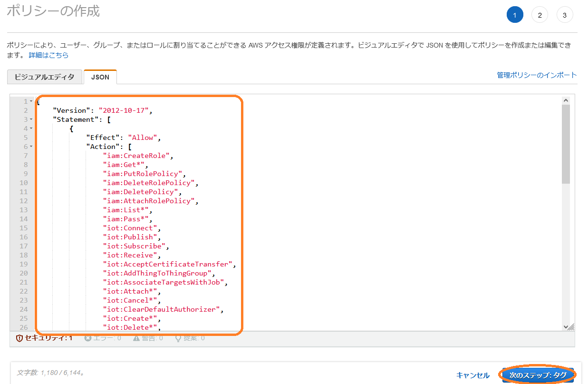The image size is (588, 384).
Task: Go to step 3 circle indicator
Action: click(564, 15)
